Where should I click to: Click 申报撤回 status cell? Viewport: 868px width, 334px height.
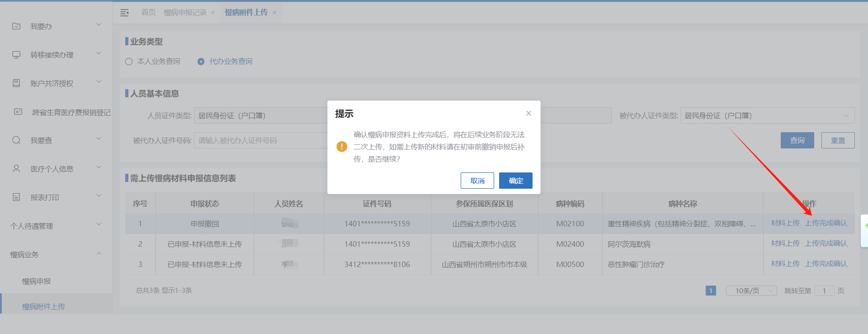(205, 224)
